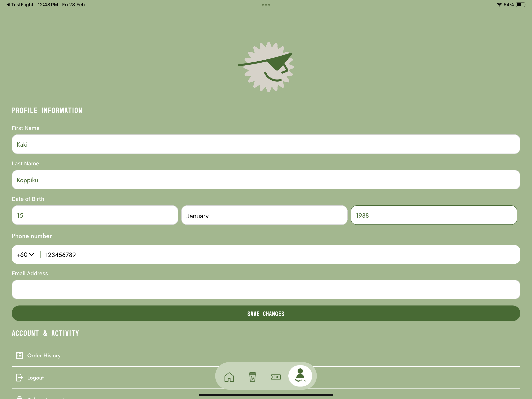Select the birth day field showing 15
The height and width of the screenshot is (399, 532).
coord(95,215)
